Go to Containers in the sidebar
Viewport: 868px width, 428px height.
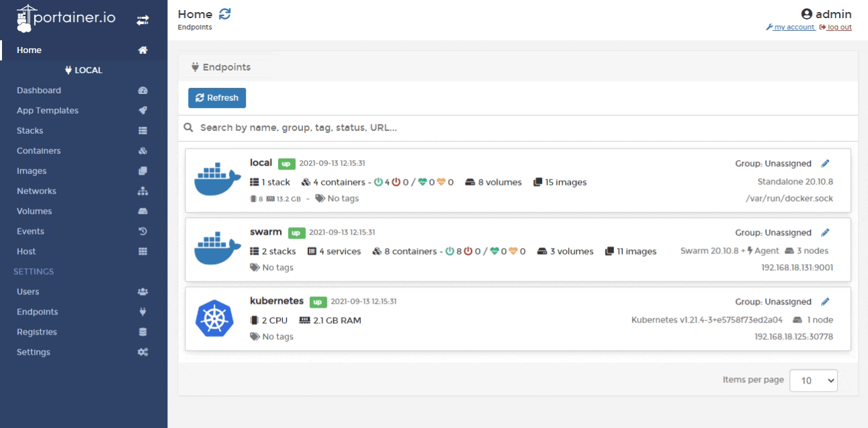click(x=39, y=151)
